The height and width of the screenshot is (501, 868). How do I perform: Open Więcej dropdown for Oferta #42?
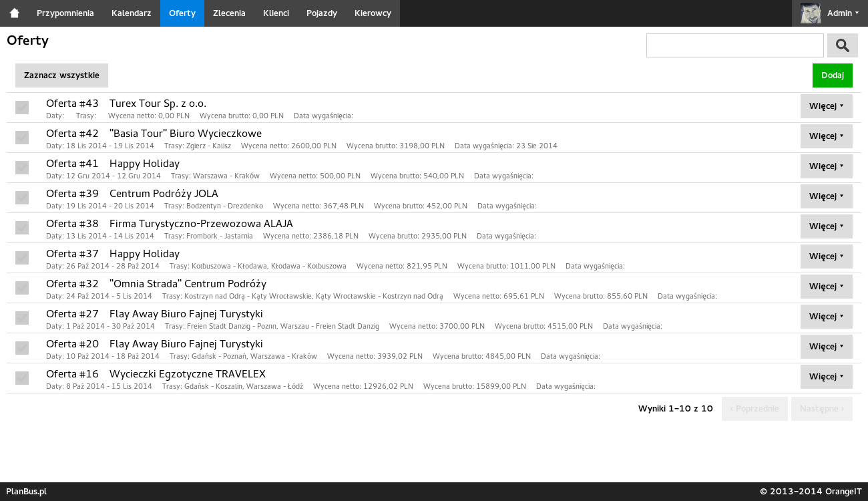tap(827, 136)
